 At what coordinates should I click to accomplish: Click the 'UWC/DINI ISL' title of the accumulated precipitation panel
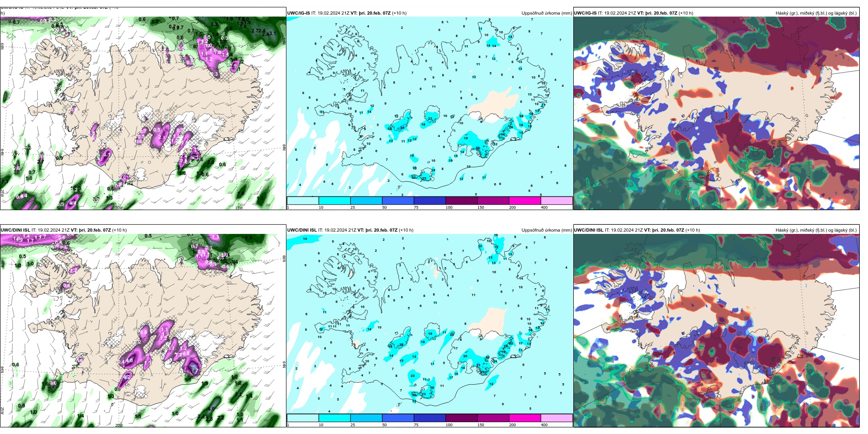click(x=302, y=230)
